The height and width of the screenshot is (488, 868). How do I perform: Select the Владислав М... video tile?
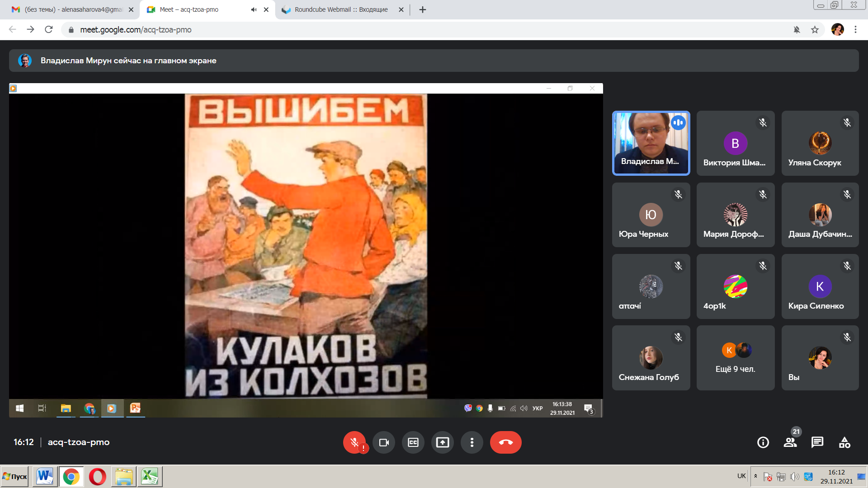(651, 143)
